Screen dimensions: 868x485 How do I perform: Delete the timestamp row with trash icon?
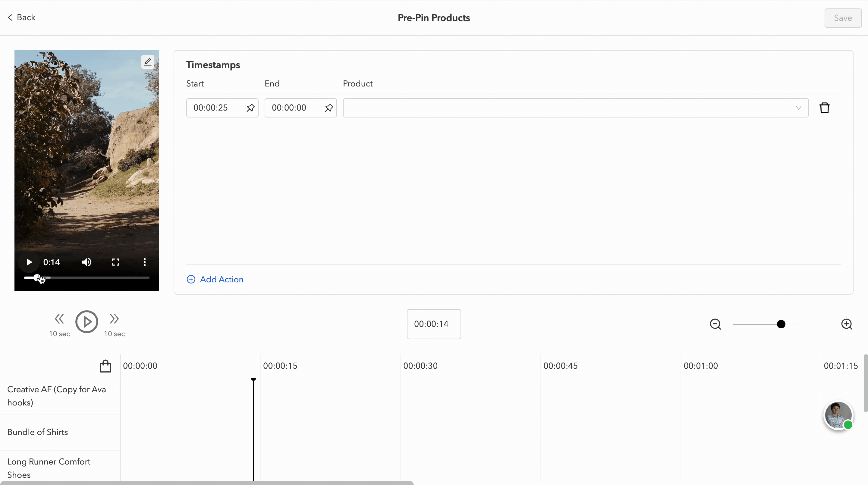824,108
